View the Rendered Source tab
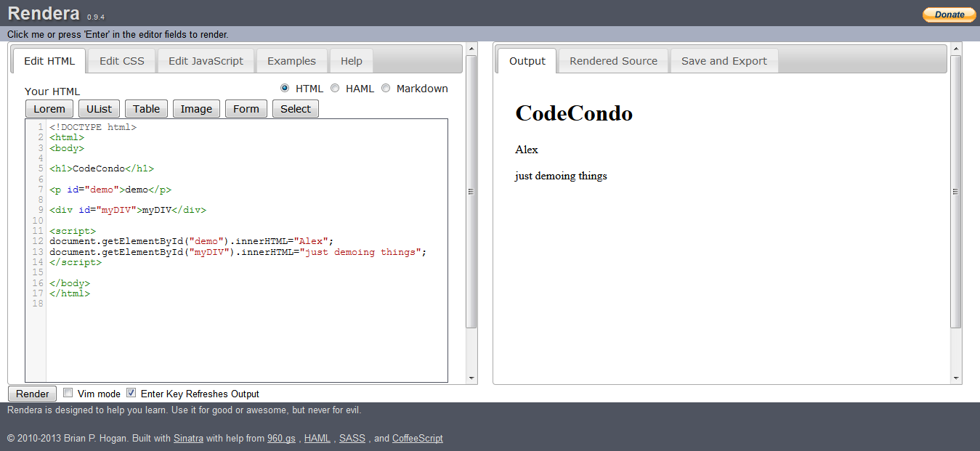 click(612, 61)
